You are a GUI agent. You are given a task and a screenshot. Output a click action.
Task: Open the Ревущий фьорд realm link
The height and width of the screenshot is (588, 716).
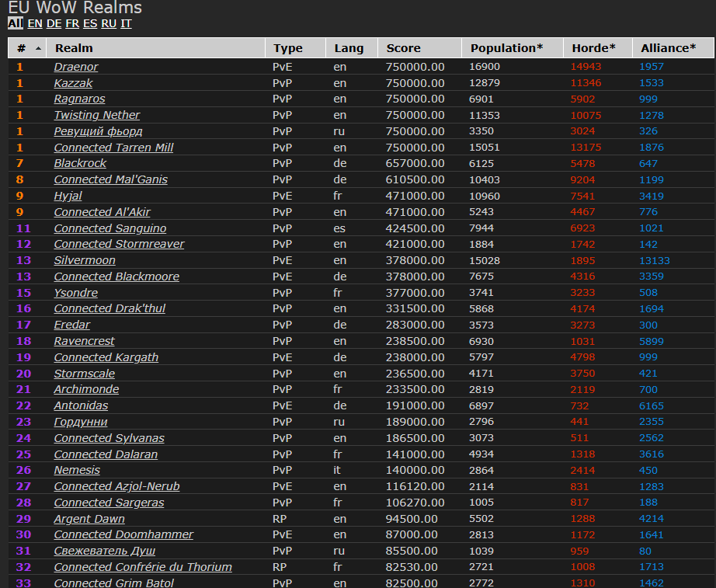click(x=98, y=131)
